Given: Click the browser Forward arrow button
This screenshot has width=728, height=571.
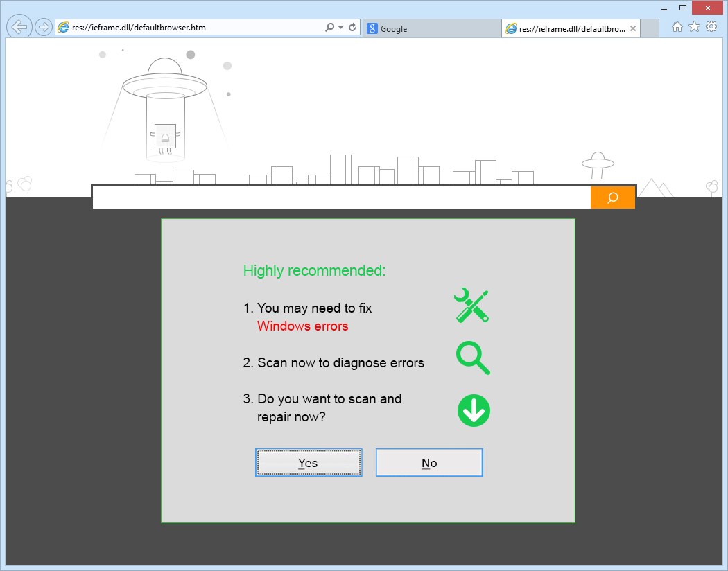Looking at the screenshot, I should coord(43,27).
